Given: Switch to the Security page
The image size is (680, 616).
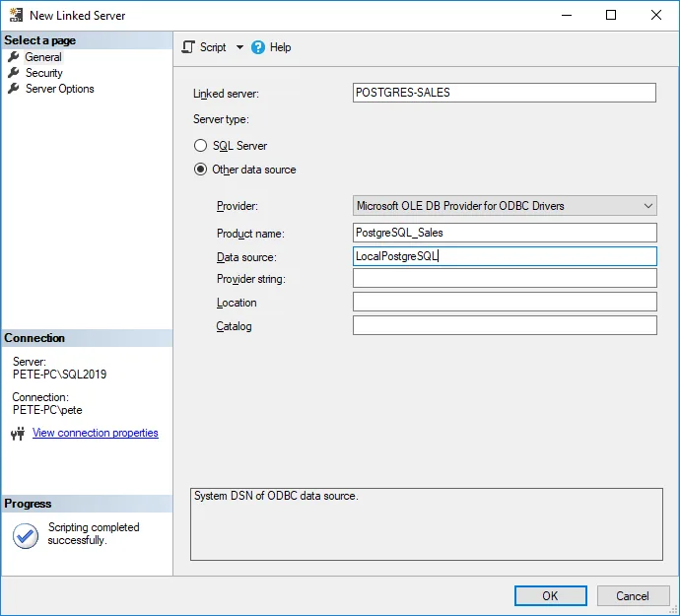Looking at the screenshot, I should 43,73.
